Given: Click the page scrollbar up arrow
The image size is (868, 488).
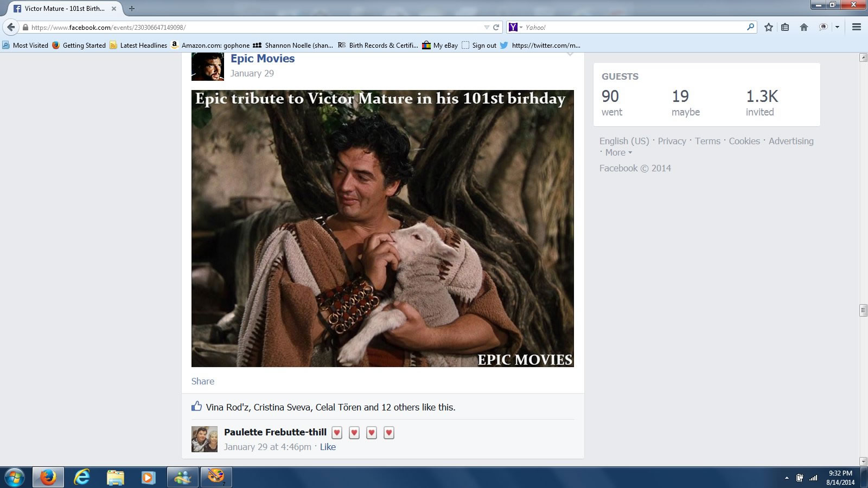Looking at the screenshot, I should [863, 57].
